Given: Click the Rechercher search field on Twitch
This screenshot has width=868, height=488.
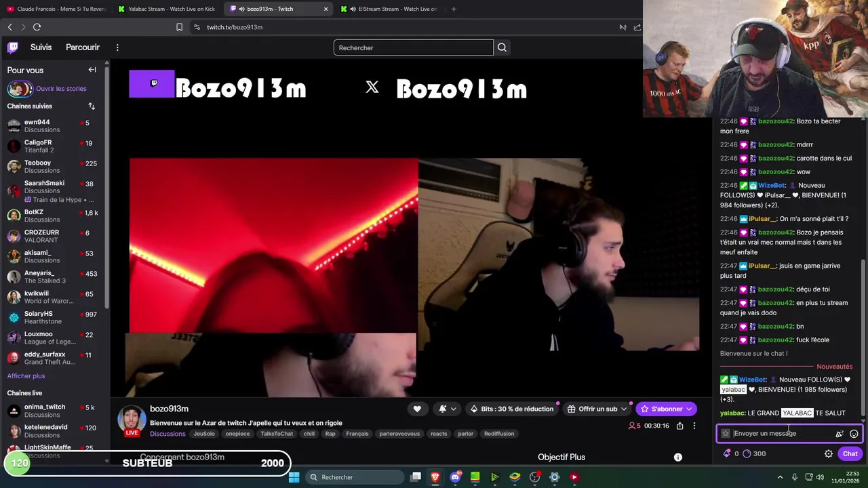Looking at the screenshot, I should point(413,47).
